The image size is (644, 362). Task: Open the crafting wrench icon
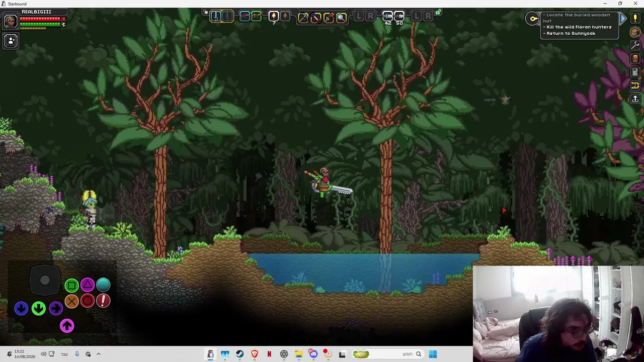(x=635, y=45)
